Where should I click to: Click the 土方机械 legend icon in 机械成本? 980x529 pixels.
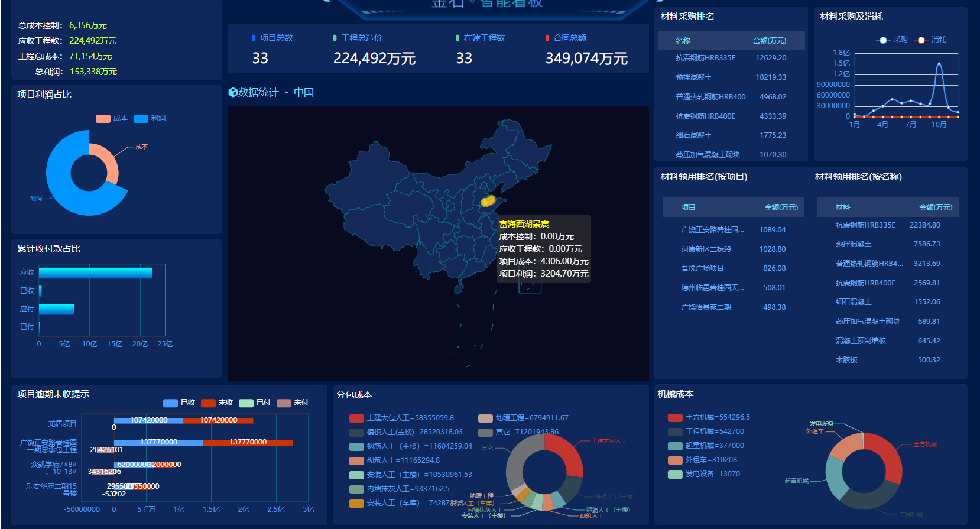pos(675,418)
